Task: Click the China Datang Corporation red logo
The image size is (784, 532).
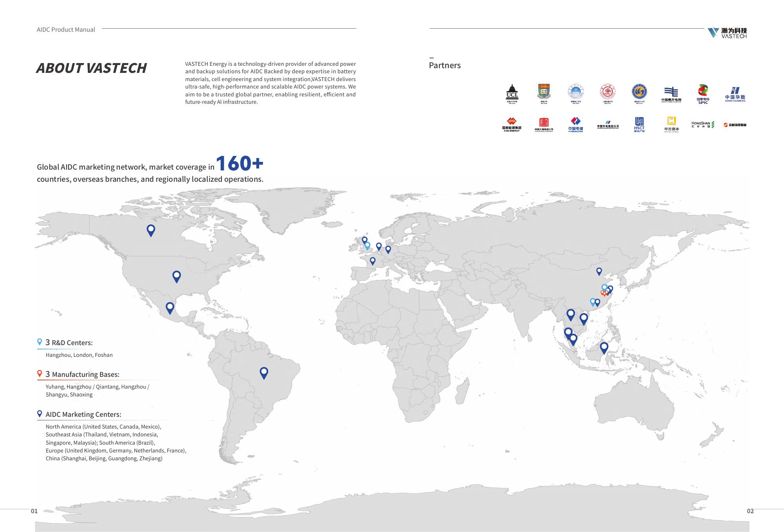Action: tap(544, 125)
